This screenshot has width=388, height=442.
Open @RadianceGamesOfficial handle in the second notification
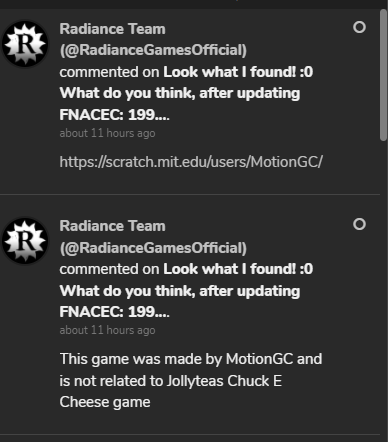153,248
